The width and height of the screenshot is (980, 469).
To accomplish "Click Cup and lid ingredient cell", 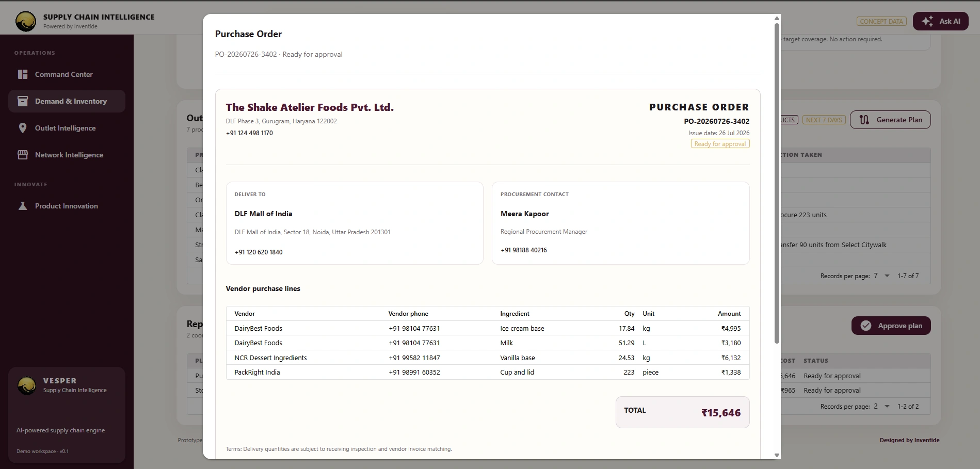I will (517, 372).
